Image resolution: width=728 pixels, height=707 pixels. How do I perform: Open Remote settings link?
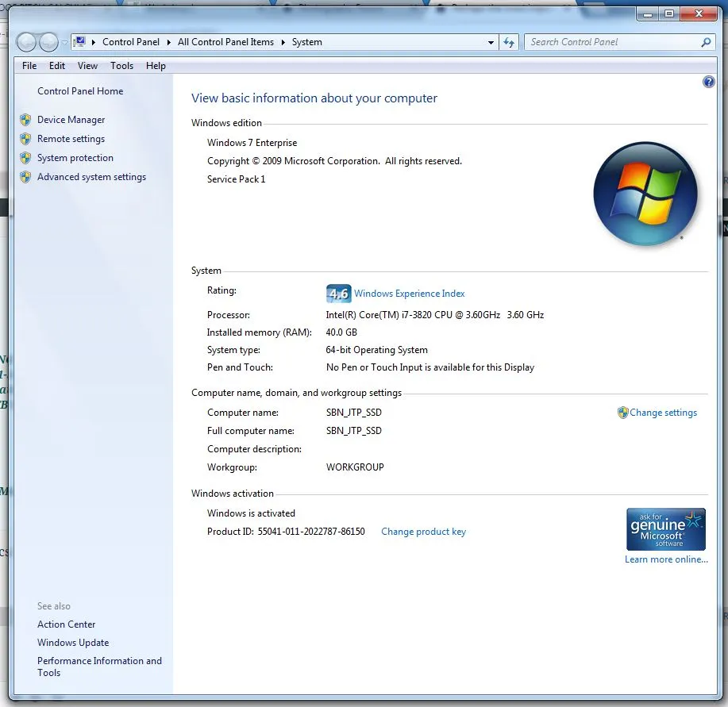(x=71, y=139)
